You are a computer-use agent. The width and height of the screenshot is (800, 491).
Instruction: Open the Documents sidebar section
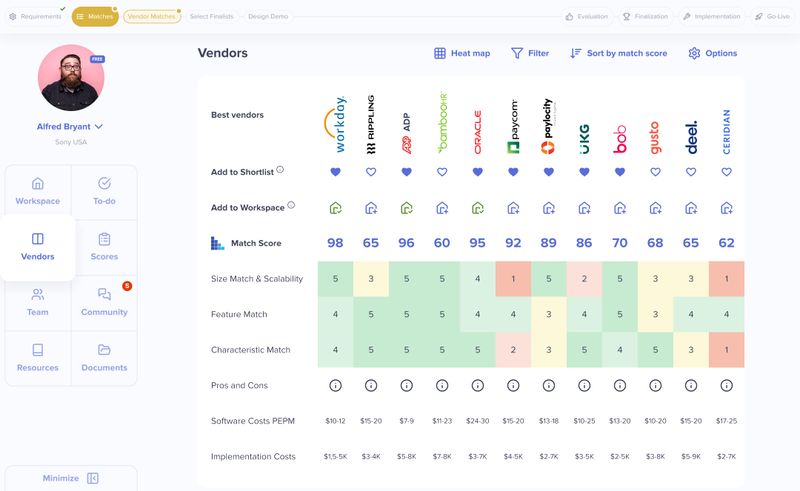point(104,358)
